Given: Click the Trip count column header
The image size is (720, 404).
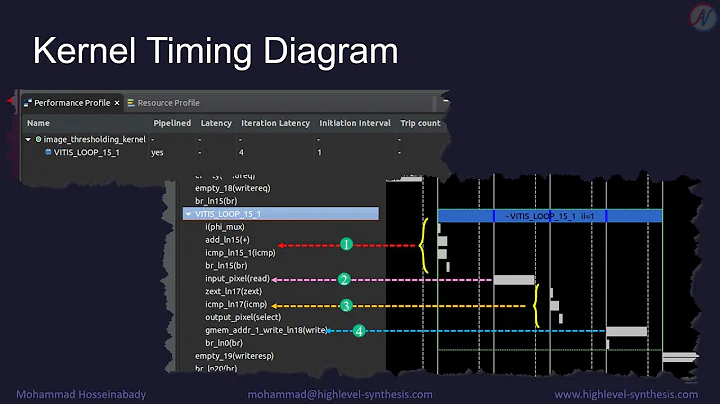Looking at the screenshot, I should 420,123.
